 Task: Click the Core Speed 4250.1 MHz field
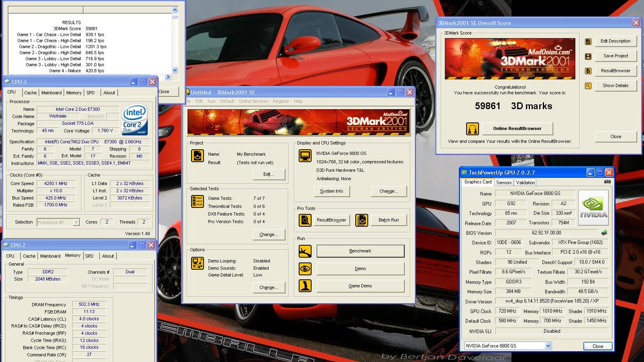(x=56, y=184)
